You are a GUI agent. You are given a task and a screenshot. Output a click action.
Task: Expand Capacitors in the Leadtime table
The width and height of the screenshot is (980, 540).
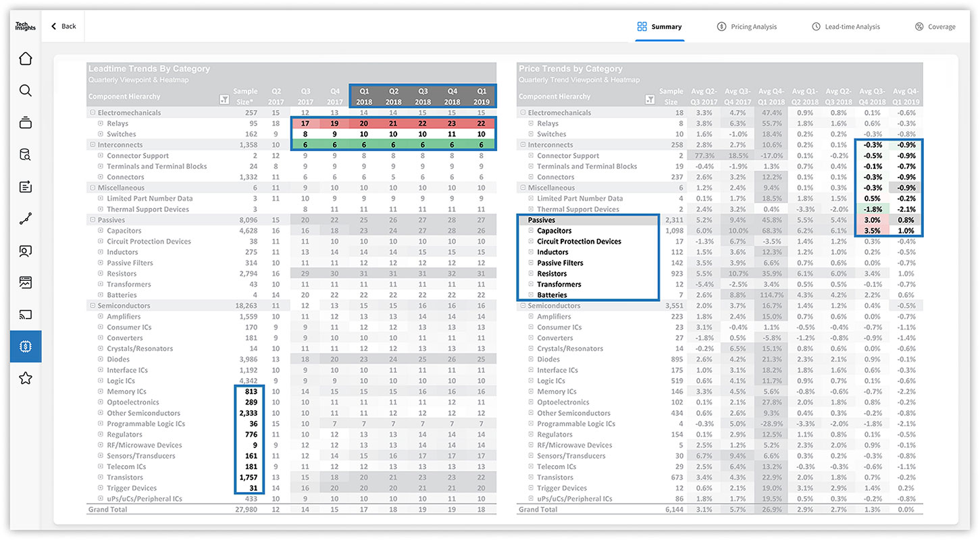click(x=101, y=231)
